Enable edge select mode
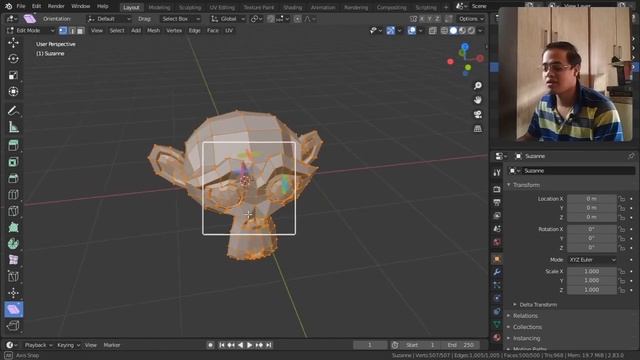Viewport: 640px width, 360px height. coord(72,31)
